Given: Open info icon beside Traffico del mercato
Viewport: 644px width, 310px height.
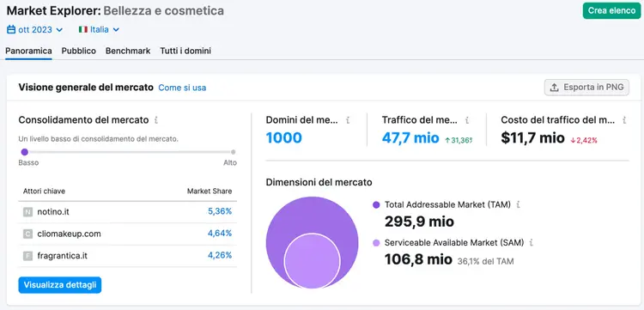Looking at the screenshot, I should tap(467, 120).
